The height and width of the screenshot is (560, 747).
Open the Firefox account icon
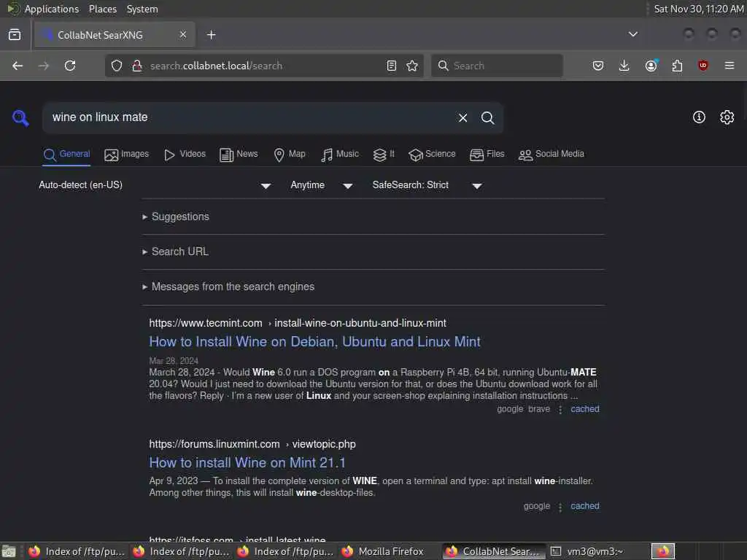tap(651, 66)
